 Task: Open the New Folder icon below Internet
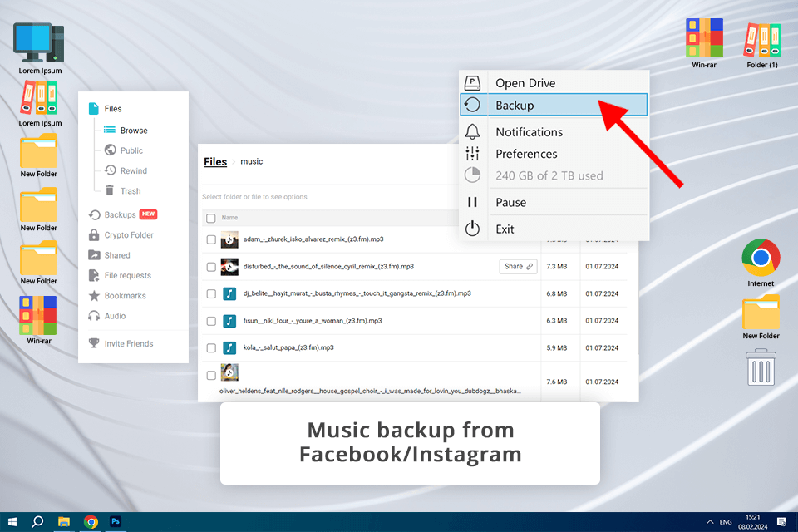(761, 312)
